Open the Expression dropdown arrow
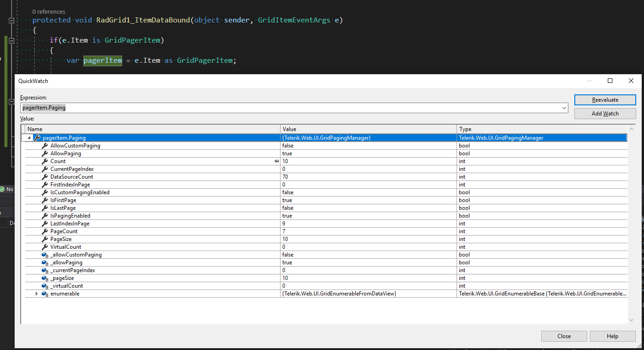This screenshot has height=350, width=644. (x=564, y=108)
